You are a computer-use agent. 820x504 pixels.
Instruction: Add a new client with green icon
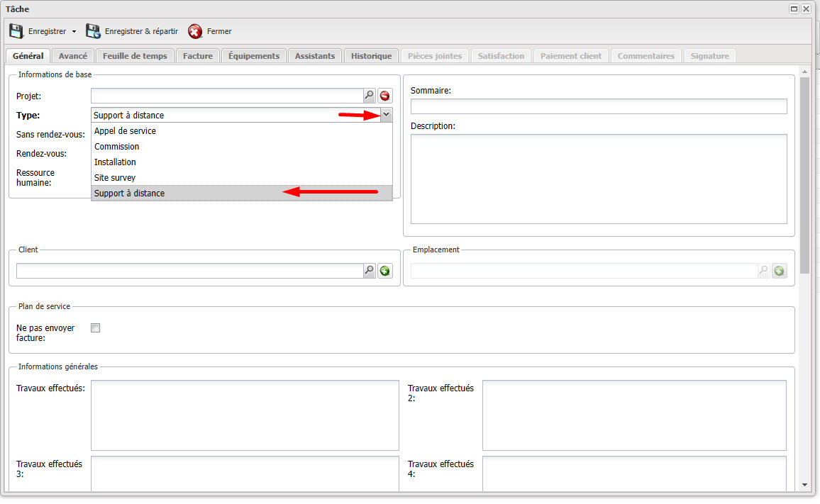coord(385,271)
